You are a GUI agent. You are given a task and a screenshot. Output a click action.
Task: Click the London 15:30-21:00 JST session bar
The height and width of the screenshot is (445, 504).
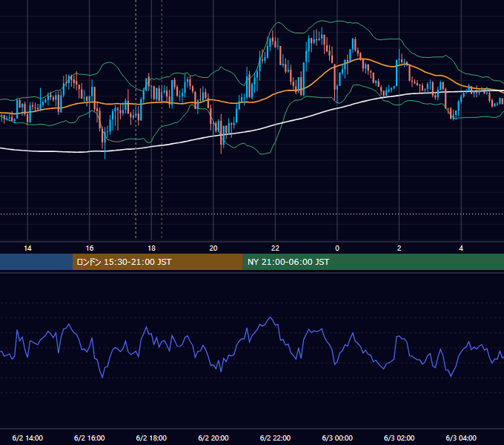coord(157,262)
